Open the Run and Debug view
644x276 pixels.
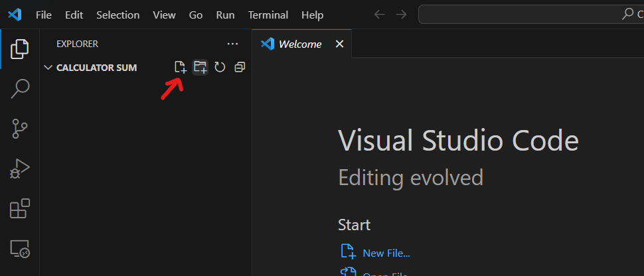20,169
